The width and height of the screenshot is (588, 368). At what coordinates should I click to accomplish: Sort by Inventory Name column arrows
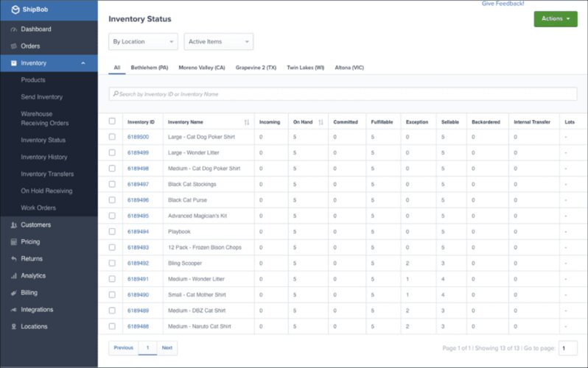point(246,122)
